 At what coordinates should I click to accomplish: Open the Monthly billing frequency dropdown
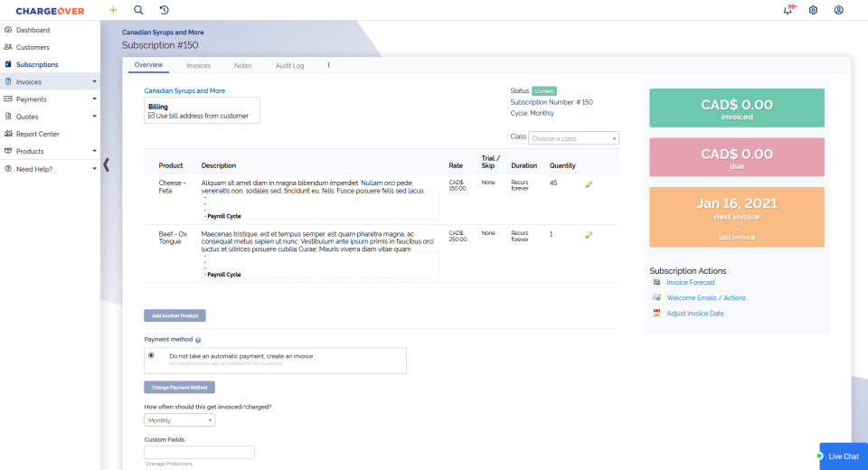(x=179, y=420)
